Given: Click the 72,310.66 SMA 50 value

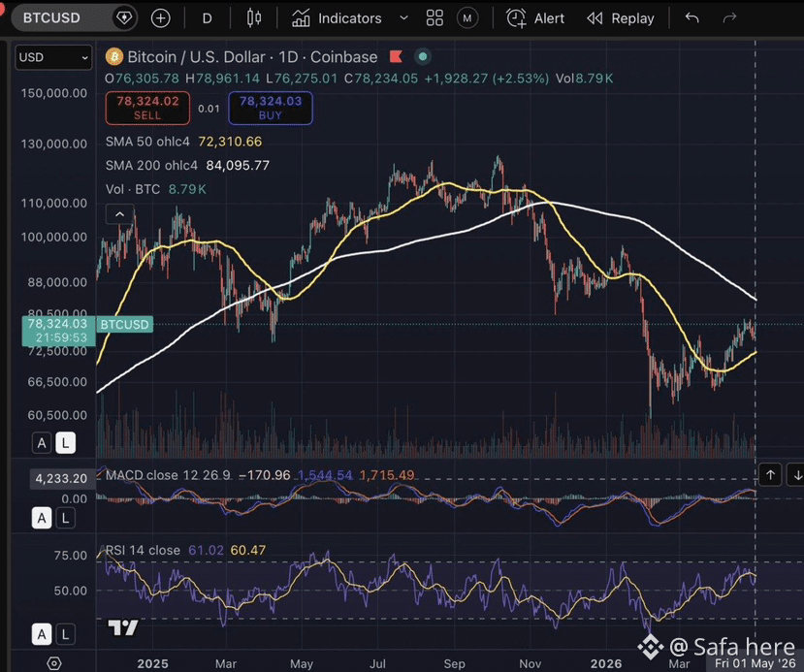Looking at the screenshot, I should (230, 142).
